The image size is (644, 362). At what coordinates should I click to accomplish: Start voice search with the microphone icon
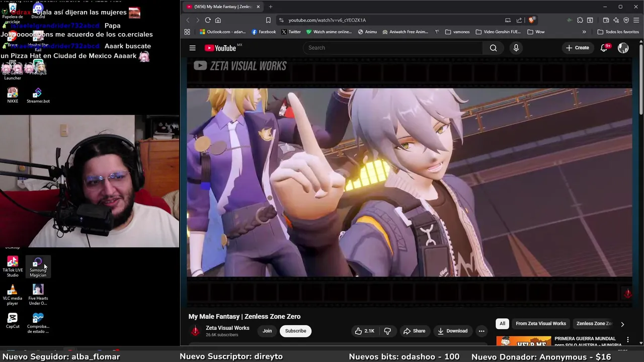[x=516, y=48]
